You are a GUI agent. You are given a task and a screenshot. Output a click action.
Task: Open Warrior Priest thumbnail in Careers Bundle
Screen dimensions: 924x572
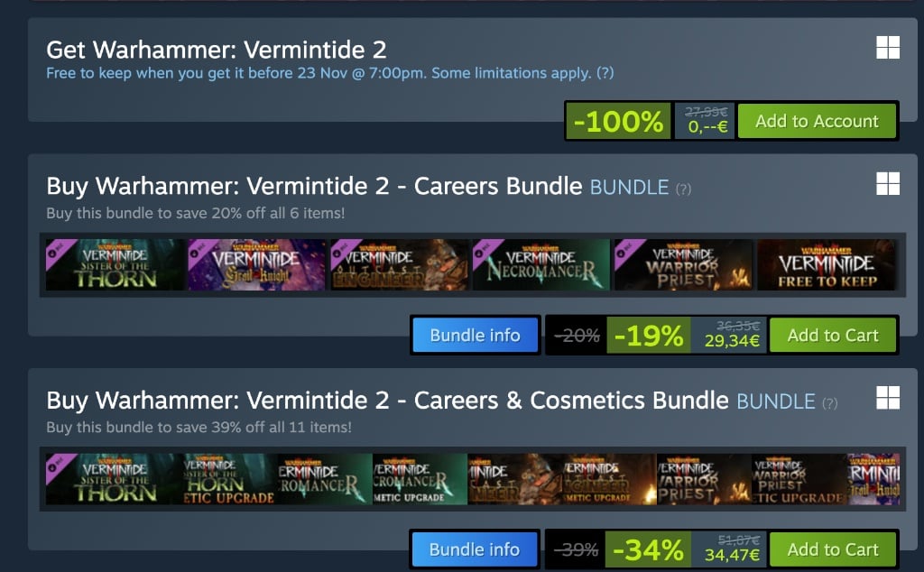pyautogui.click(x=684, y=265)
